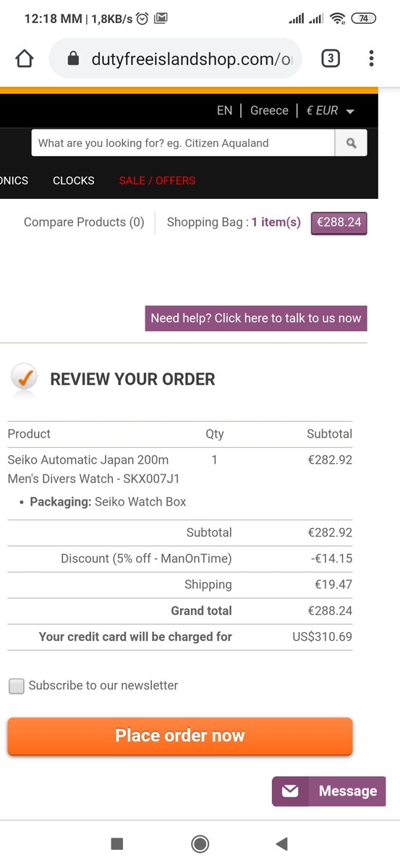Click Place order now button
400x868 pixels.
pos(180,736)
